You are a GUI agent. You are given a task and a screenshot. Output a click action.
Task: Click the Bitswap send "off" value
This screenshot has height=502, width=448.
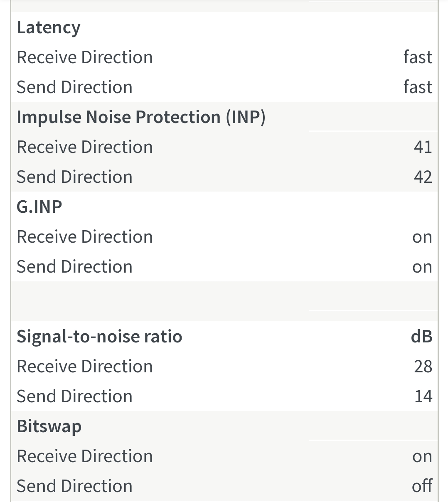pos(422,486)
